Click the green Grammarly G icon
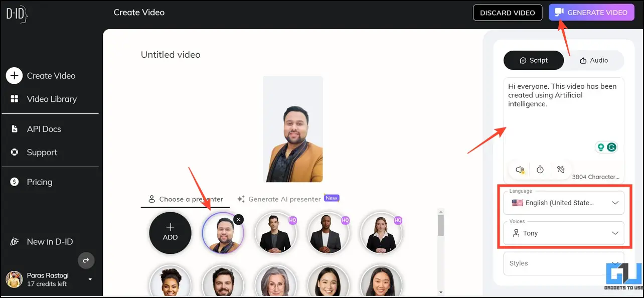Viewport: 644px width, 298px height. coord(611,147)
